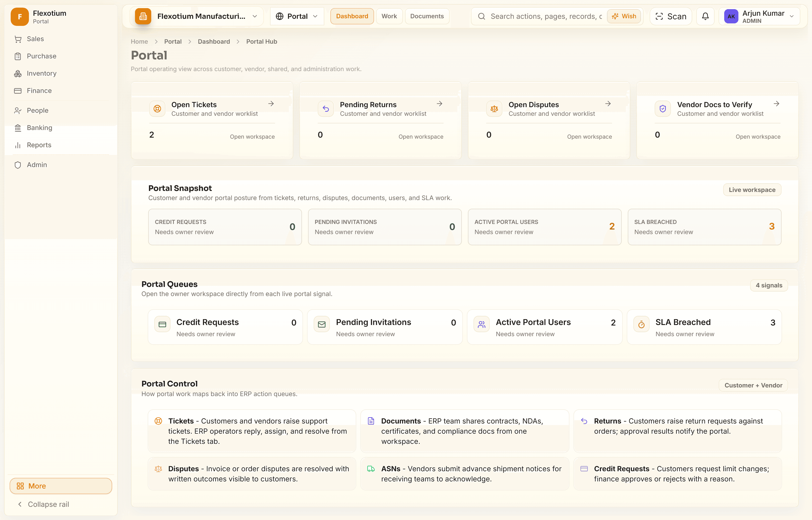Screen dimensions: 812x520
Task: Select the SLA BREACHED snapshot tile
Action: [704, 227]
